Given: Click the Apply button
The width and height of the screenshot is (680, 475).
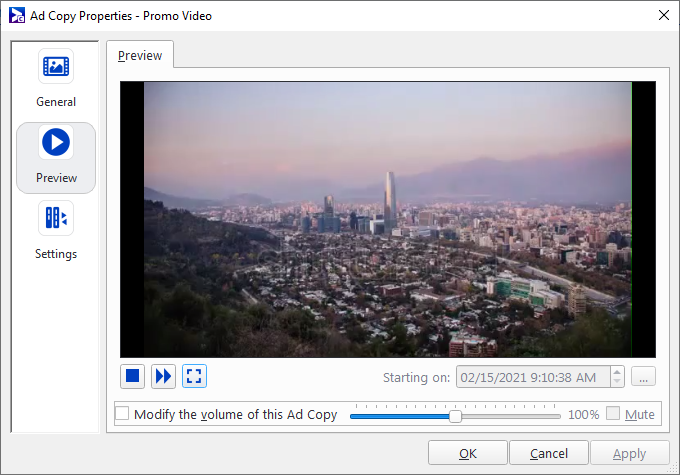Looking at the screenshot, I should click(629, 453).
